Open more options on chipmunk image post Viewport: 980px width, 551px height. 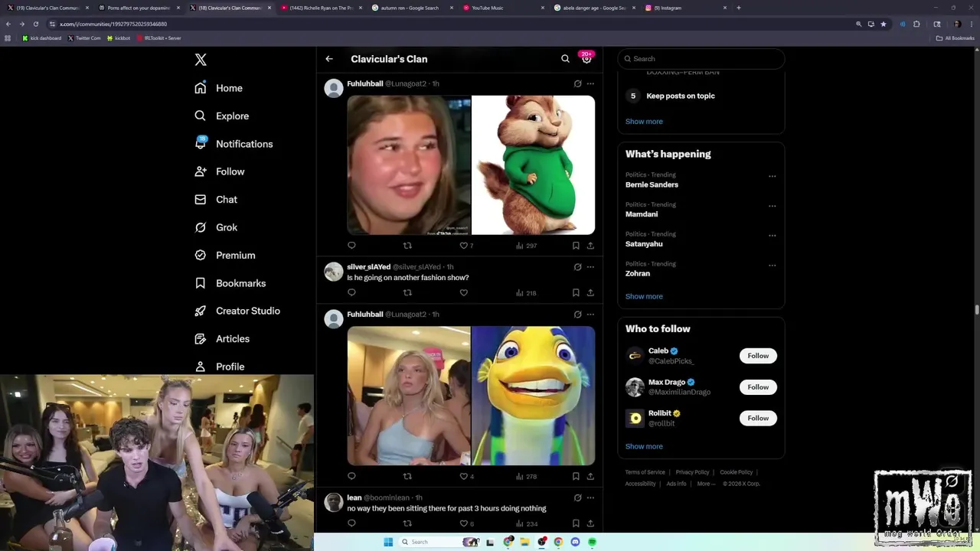(x=590, y=83)
